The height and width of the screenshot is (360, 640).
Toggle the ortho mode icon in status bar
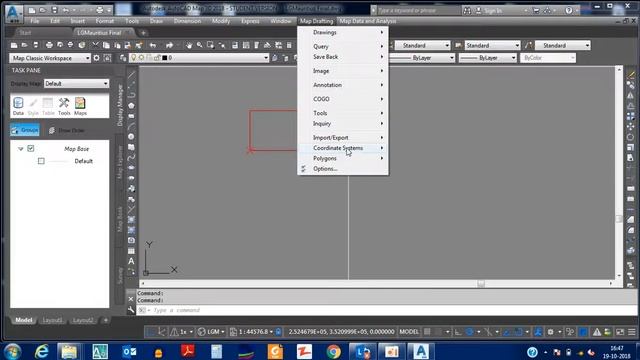tap(458, 332)
